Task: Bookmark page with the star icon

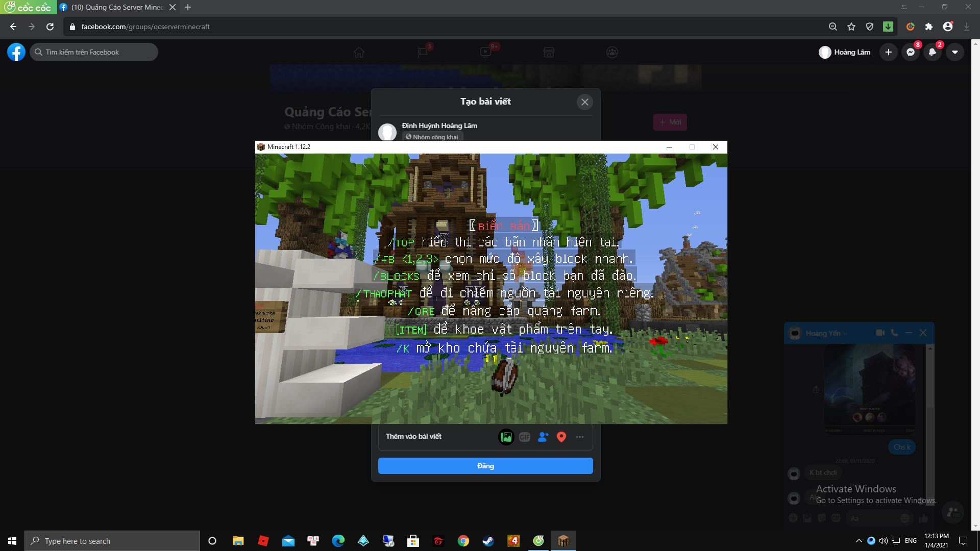Action: pos(851,27)
